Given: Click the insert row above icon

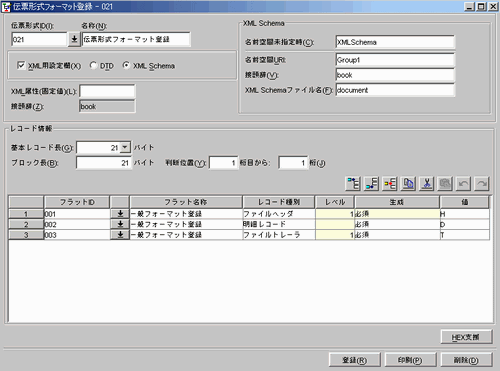Looking at the screenshot, I should (353, 184).
